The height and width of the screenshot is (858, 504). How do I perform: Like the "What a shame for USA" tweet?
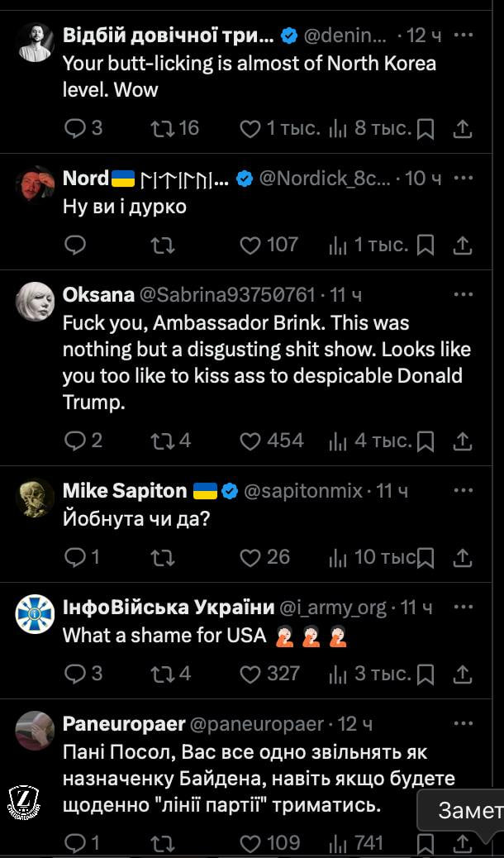click(250, 674)
